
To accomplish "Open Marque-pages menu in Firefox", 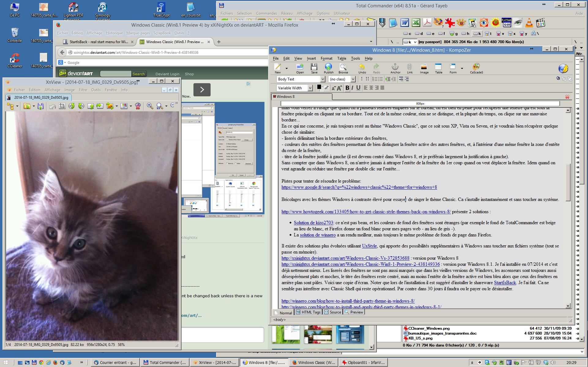I will pos(138,33).
